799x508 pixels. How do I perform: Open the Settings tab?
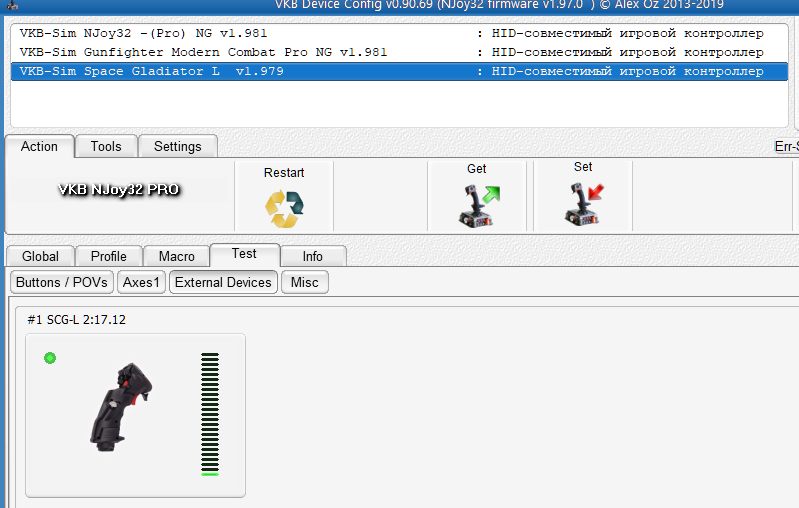[x=178, y=146]
